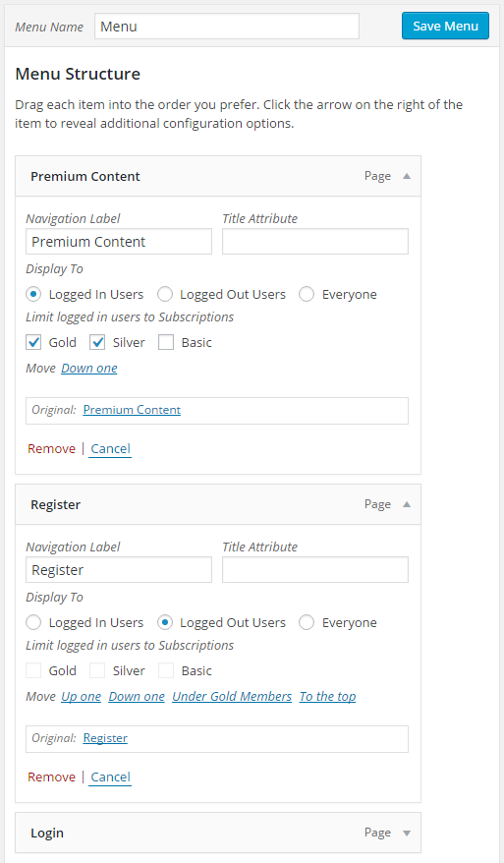
Task: Collapse the Register menu item arrow
Action: [407, 504]
